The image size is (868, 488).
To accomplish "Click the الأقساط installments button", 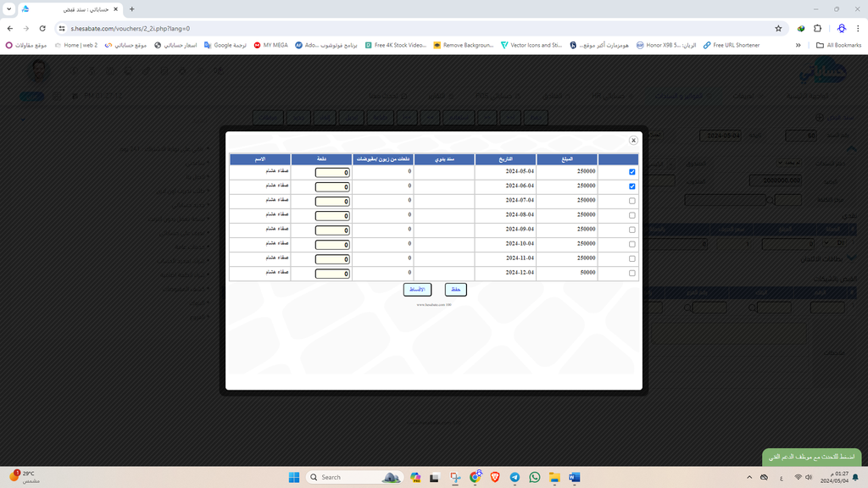I will [x=417, y=290].
